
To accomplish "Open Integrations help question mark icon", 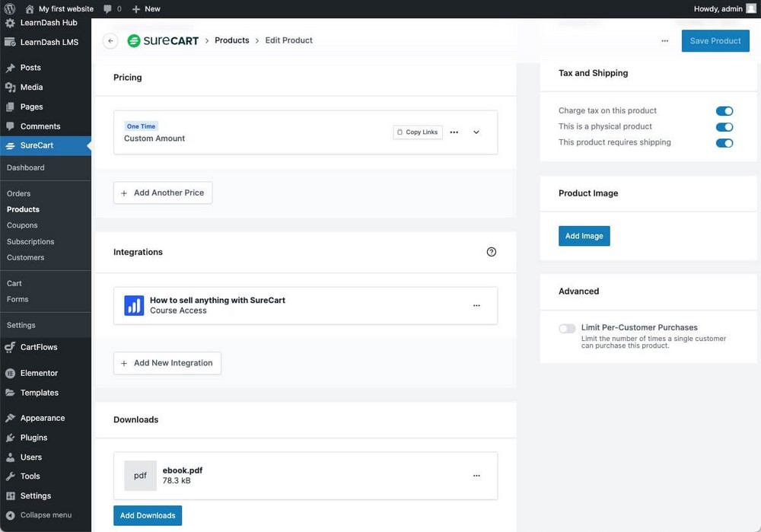I will pos(491,252).
